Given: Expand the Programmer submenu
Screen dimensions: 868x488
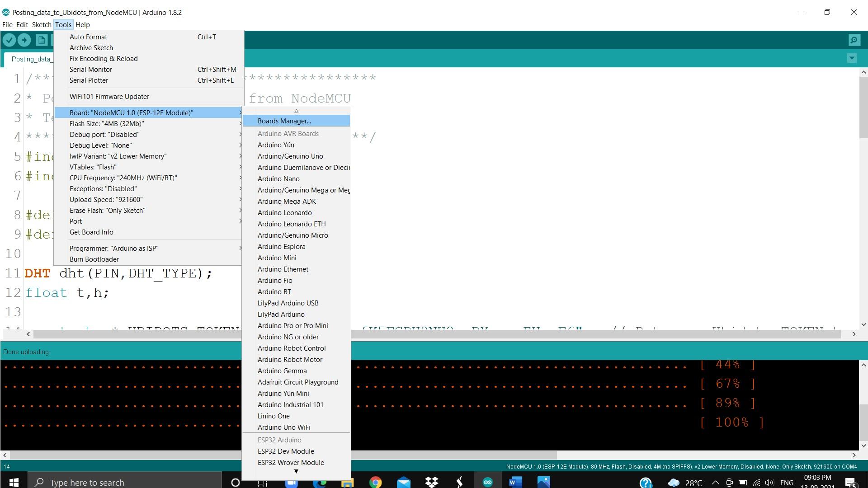Looking at the screenshot, I should (x=149, y=249).
